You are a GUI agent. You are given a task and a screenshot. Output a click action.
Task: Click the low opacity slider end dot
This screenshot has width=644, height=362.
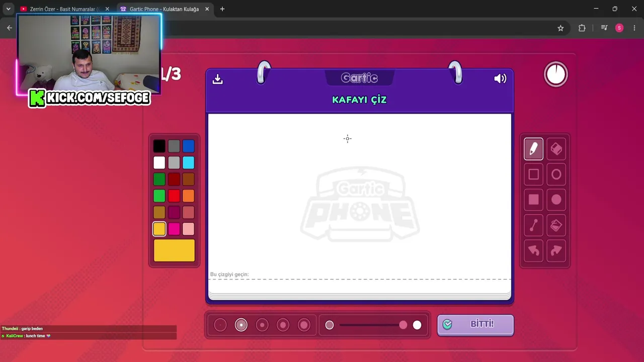tap(330, 325)
